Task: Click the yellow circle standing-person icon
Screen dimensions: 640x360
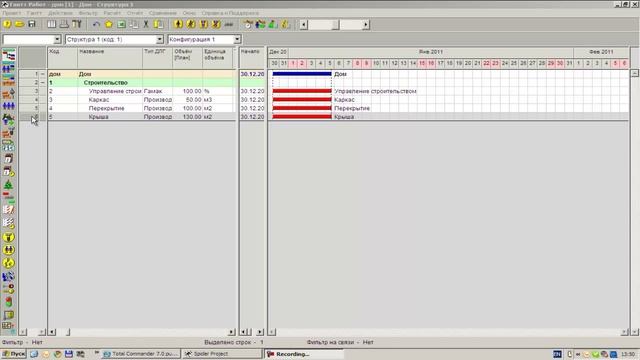Action: (178, 24)
